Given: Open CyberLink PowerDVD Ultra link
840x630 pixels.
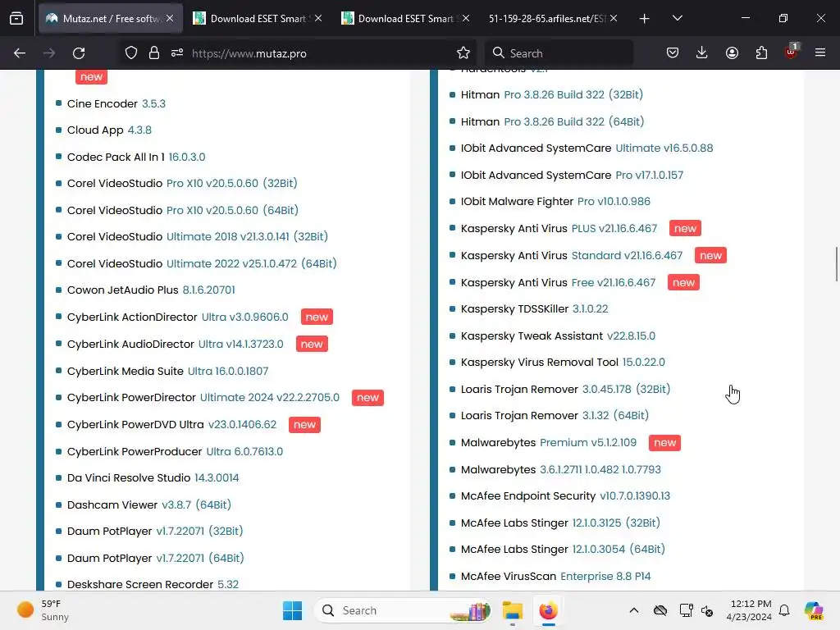Looking at the screenshot, I should coord(172,424).
